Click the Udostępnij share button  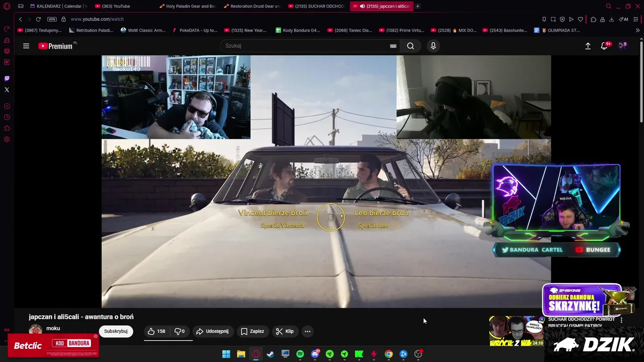pos(212,331)
